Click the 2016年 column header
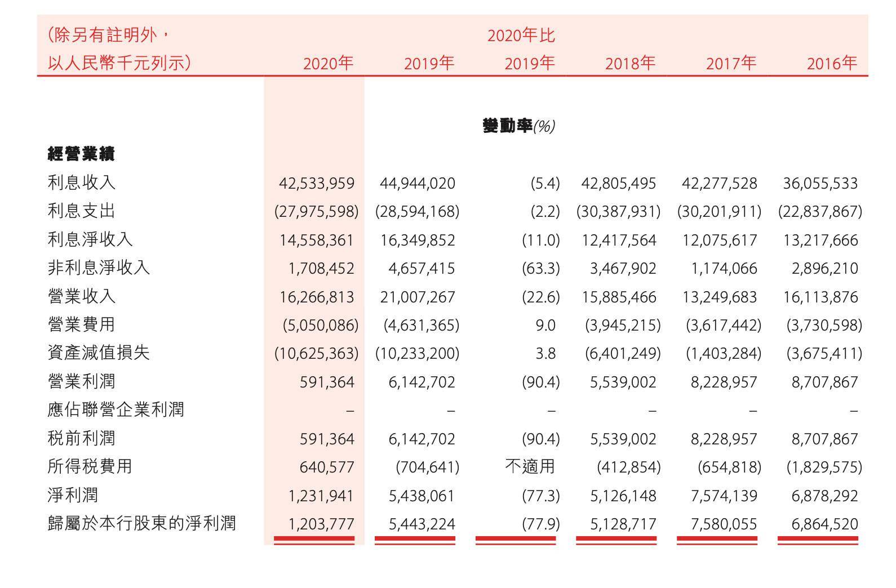896x588 pixels. (x=831, y=63)
